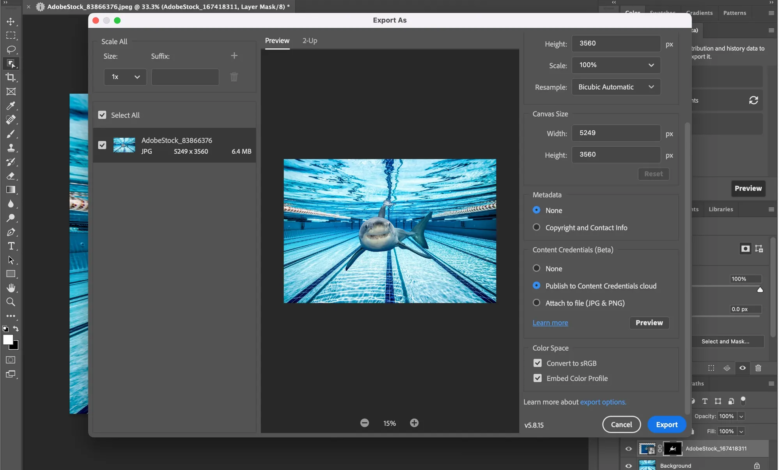
Task: Select the Zoom magnifier tool in the toolbar
Action: pyautogui.click(x=11, y=301)
